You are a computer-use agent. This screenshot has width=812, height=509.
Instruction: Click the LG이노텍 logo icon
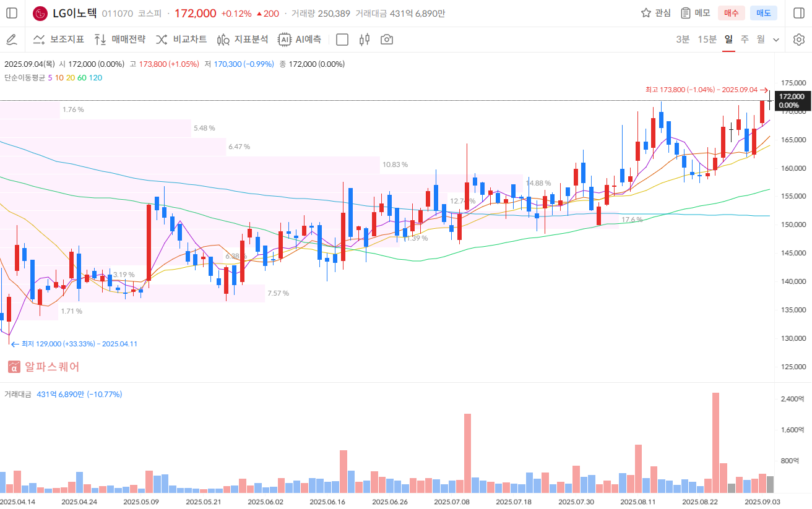pos(40,13)
